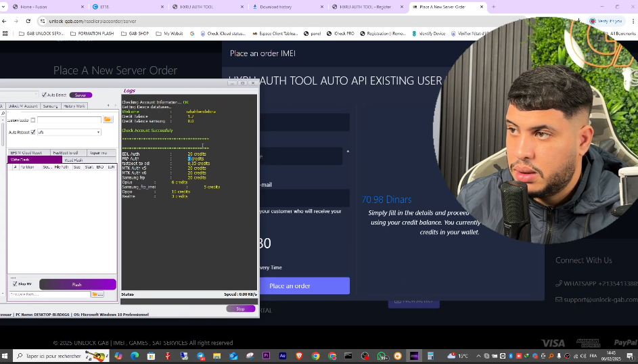The width and height of the screenshot is (638, 364).
Task: Click the browser address bar URL
Action: (x=93, y=21)
